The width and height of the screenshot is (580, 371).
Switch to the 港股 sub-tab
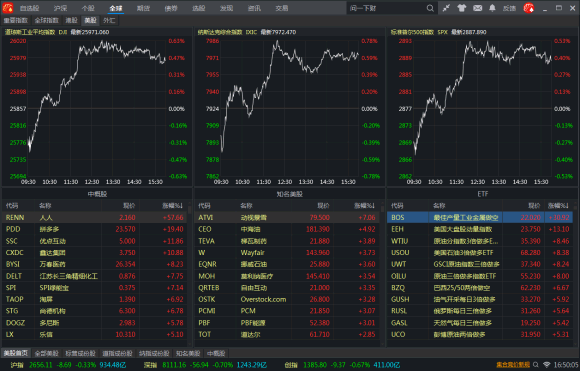coord(71,20)
